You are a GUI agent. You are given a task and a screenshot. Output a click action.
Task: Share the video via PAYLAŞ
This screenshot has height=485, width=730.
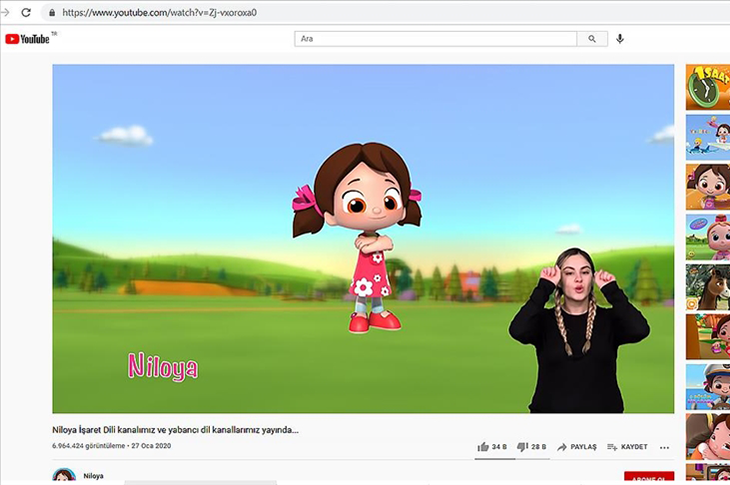[577, 447]
